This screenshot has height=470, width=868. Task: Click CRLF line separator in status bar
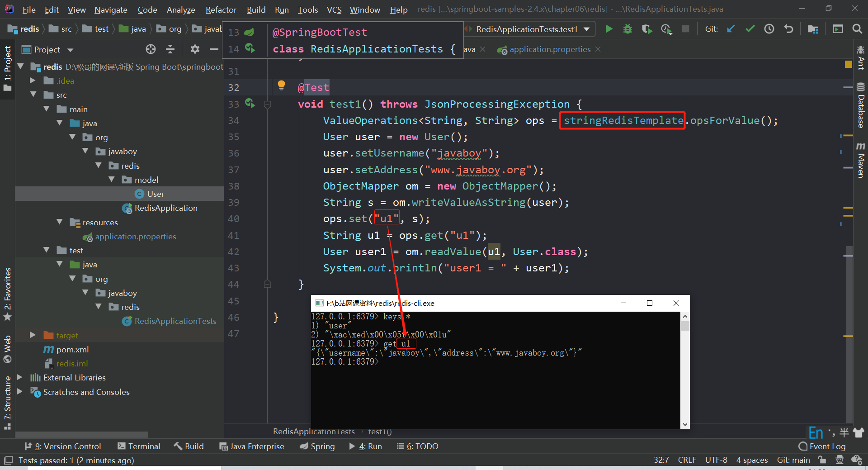[687, 460]
